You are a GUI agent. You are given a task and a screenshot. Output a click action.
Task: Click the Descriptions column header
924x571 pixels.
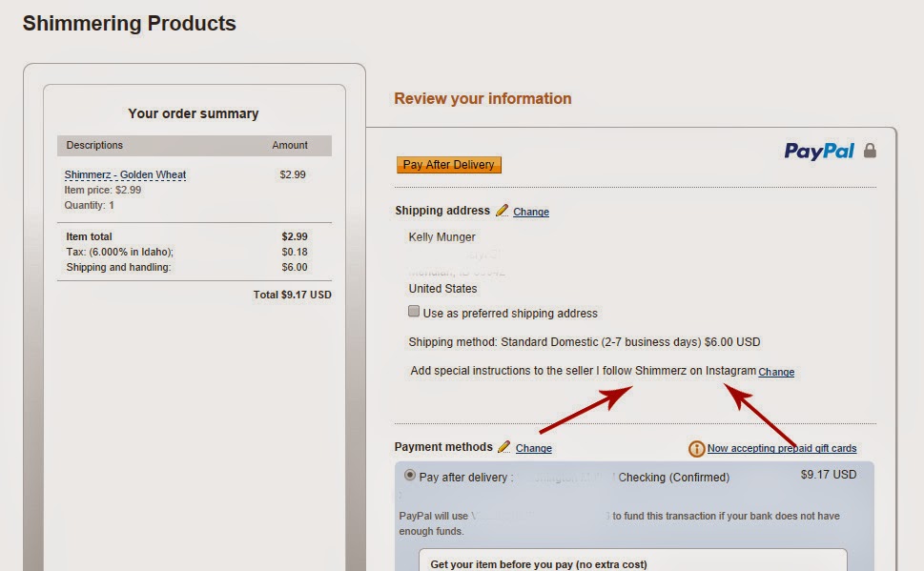click(94, 146)
